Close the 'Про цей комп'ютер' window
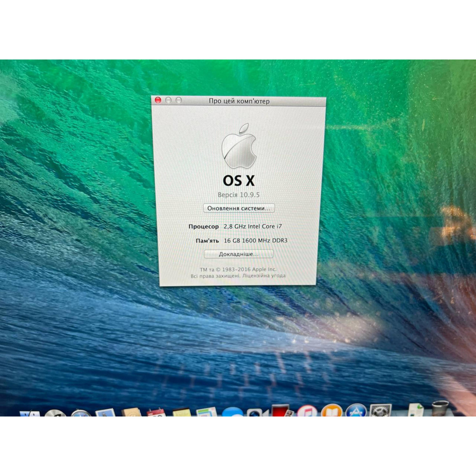The height and width of the screenshot is (476, 476). point(158,100)
